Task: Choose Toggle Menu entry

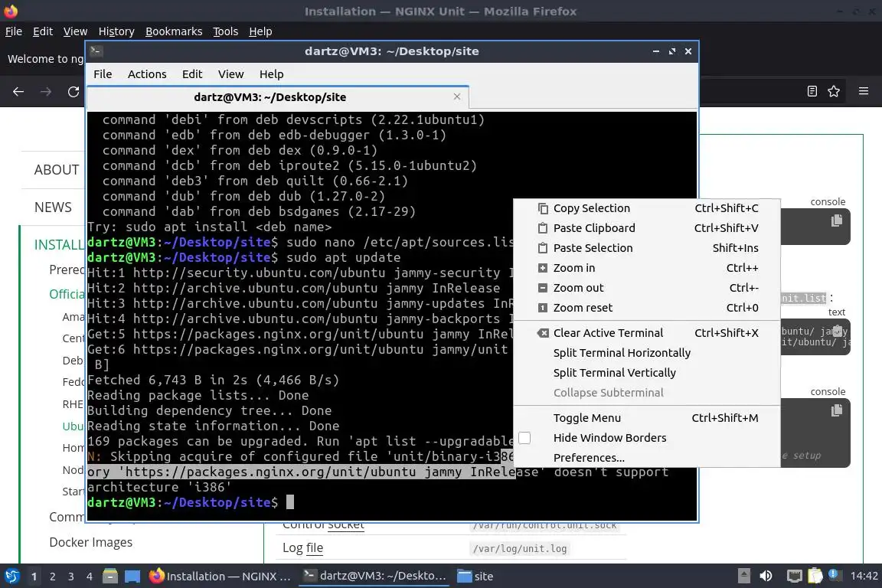Action: pos(647,418)
